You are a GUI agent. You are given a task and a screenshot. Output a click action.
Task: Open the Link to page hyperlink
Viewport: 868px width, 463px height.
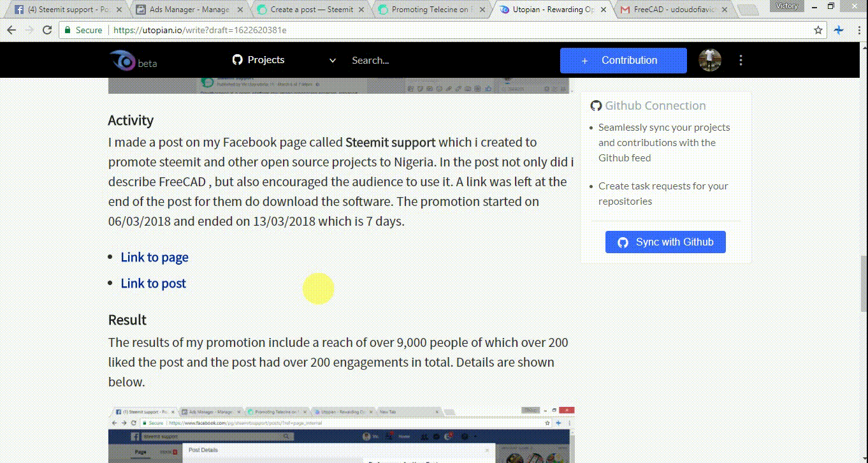pos(154,257)
